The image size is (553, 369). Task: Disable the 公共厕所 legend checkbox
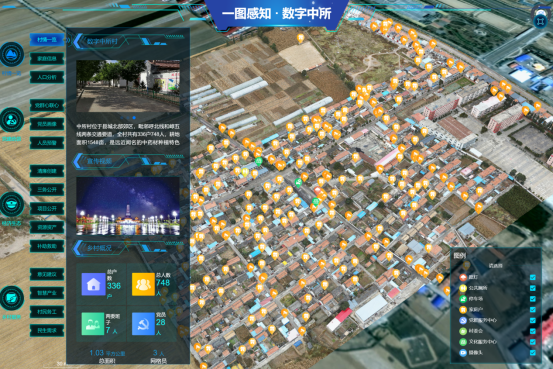533,288
